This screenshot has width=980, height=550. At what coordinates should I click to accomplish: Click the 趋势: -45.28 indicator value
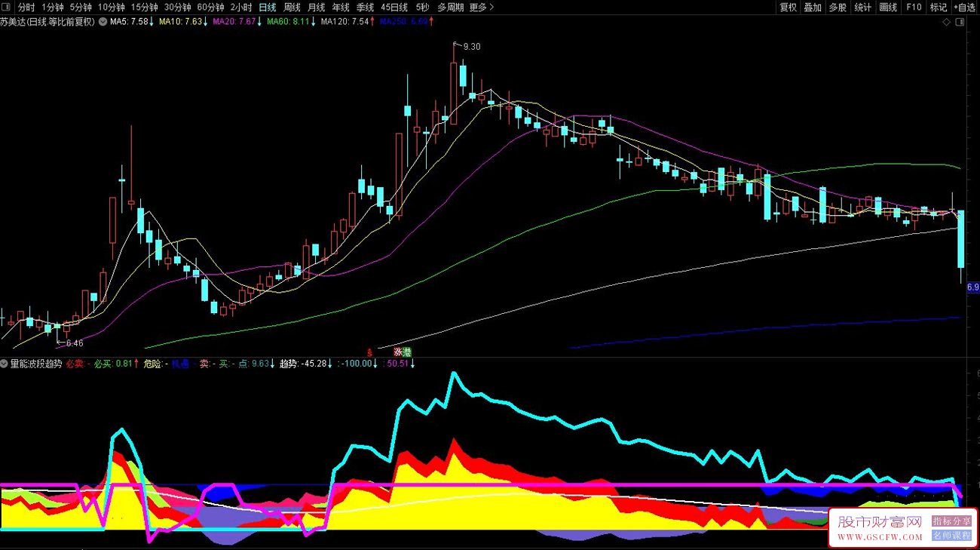point(306,364)
